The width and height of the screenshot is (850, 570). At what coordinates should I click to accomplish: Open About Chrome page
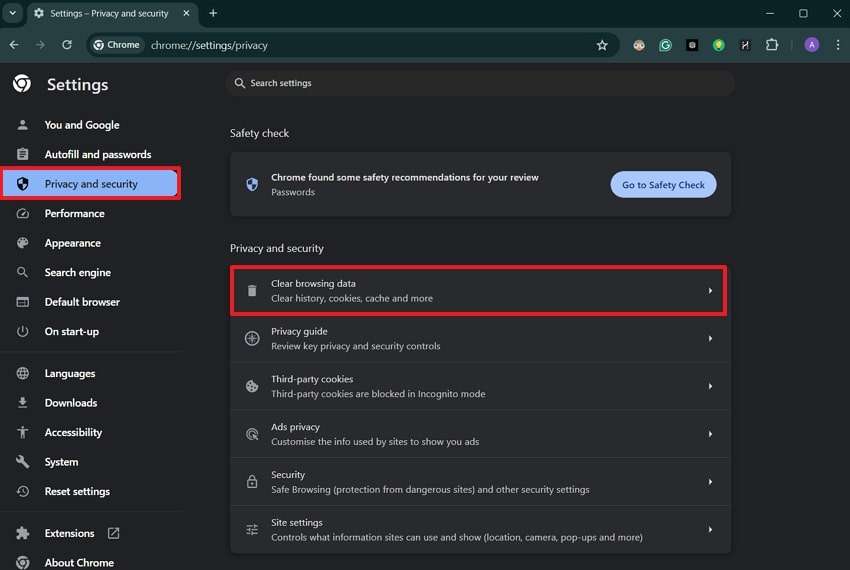(79, 562)
